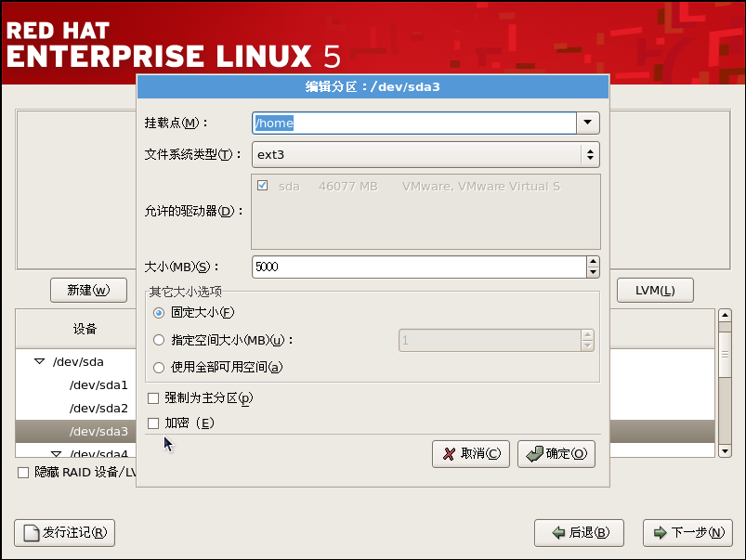The image size is (746, 560).
Task: Click the /home mount point text field
Action: click(x=414, y=123)
